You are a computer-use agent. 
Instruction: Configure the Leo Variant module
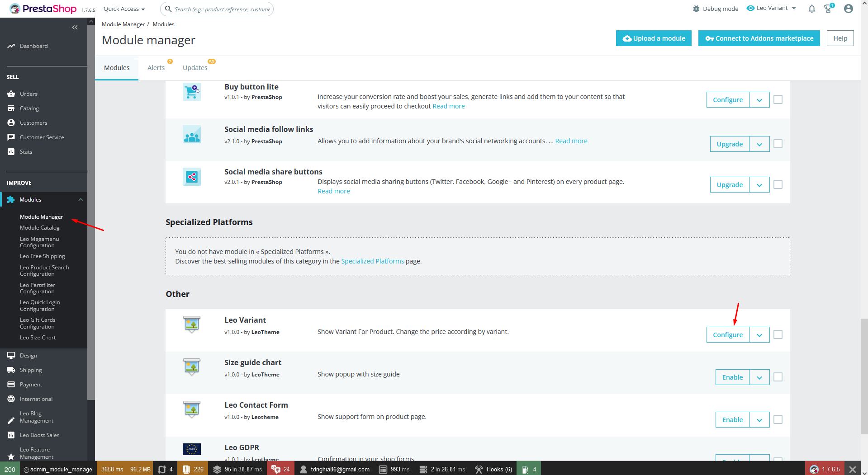[x=728, y=335]
